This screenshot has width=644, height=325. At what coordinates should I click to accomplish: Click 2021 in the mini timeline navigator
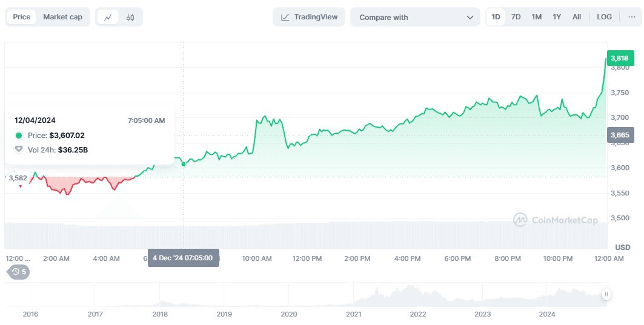point(354,314)
